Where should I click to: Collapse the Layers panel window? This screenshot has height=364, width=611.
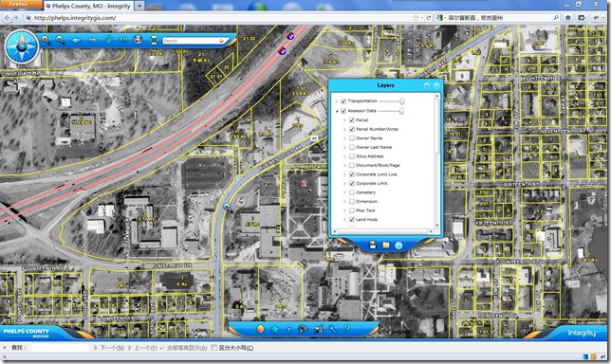[x=427, y=85]
